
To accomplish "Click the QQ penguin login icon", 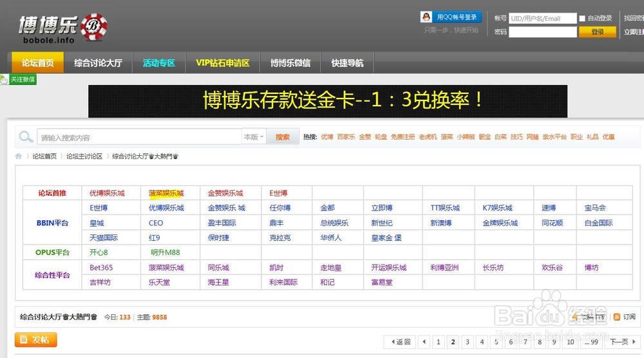I will coord(427,17).
